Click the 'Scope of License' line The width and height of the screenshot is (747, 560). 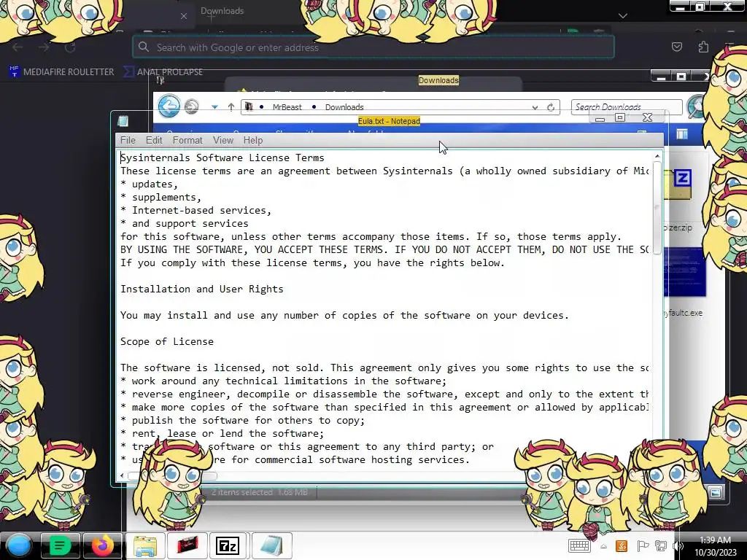tap(167, 341)
